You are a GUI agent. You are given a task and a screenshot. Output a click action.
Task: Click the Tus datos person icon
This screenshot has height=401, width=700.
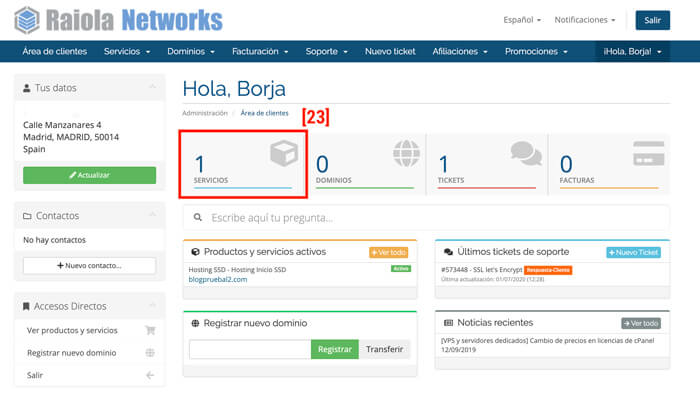click(27, 88)
